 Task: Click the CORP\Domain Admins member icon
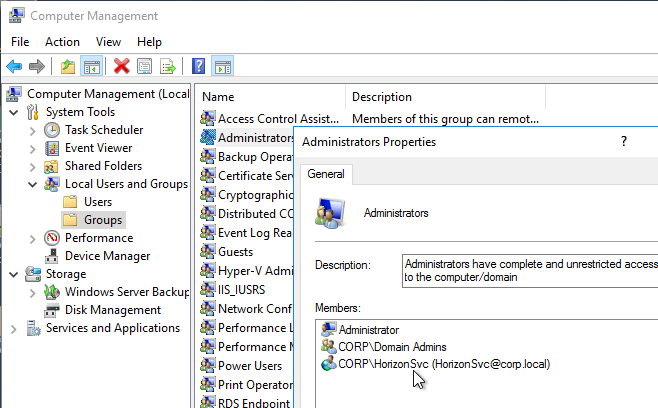point(329,347)
